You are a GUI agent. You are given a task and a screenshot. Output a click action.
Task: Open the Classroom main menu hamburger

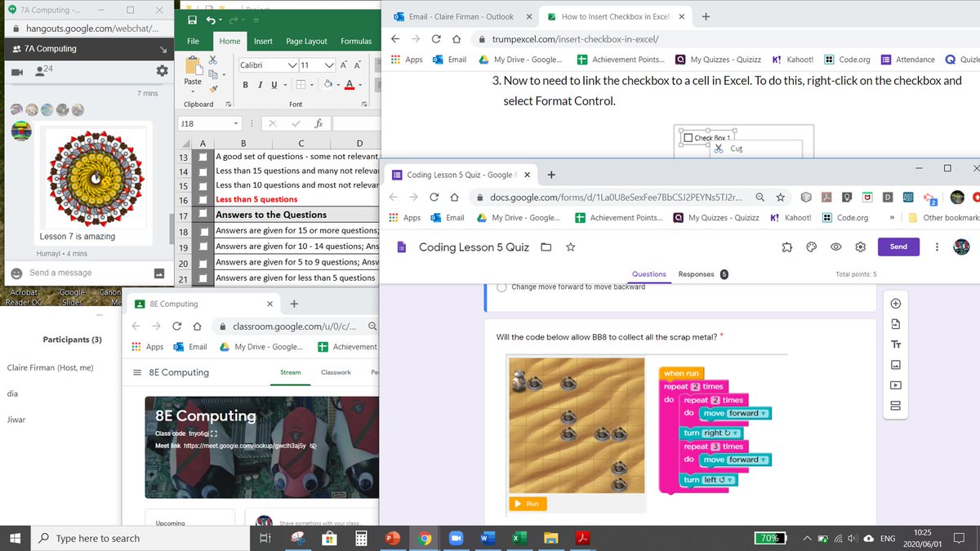pos(137,372)
